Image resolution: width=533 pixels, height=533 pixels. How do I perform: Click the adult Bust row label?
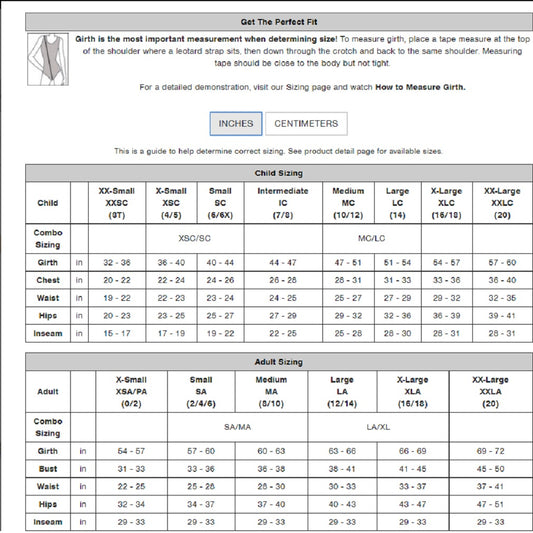click(48, 469)
